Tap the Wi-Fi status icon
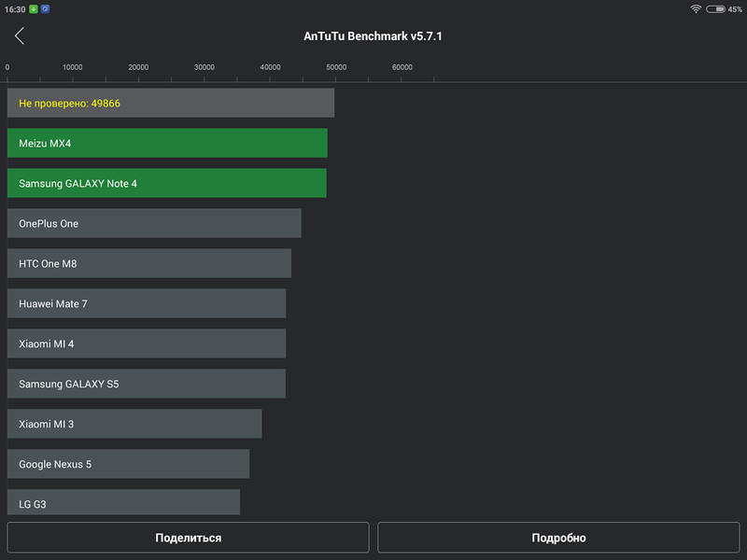 [x=696, y=9]
